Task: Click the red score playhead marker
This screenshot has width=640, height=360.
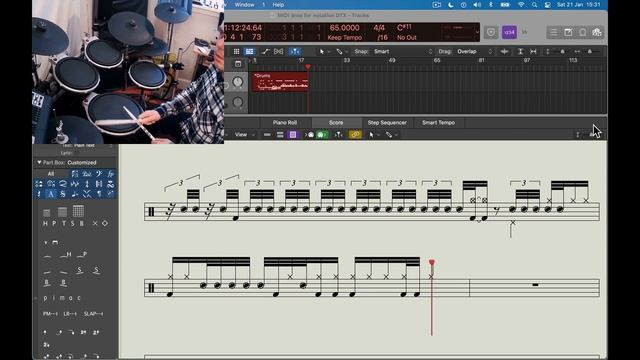Action: [x=431, y=262]
